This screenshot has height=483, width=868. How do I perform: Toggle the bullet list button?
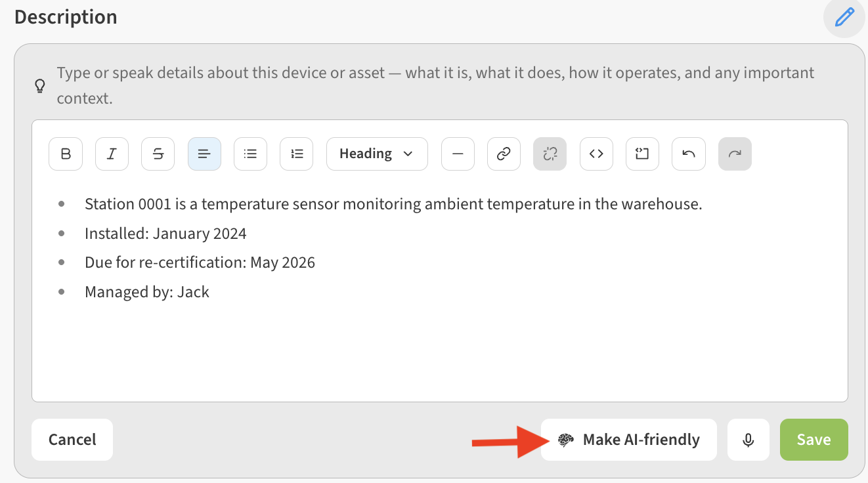[250, 154]
